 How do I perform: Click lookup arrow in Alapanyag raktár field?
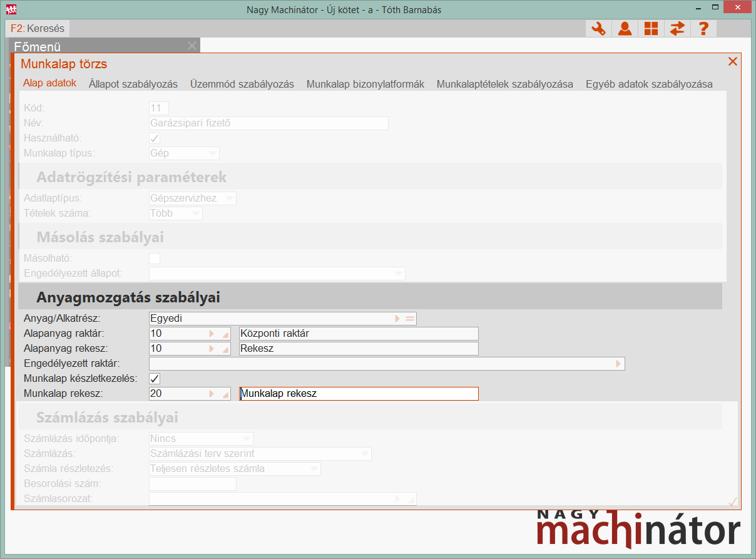pos(212,334)
